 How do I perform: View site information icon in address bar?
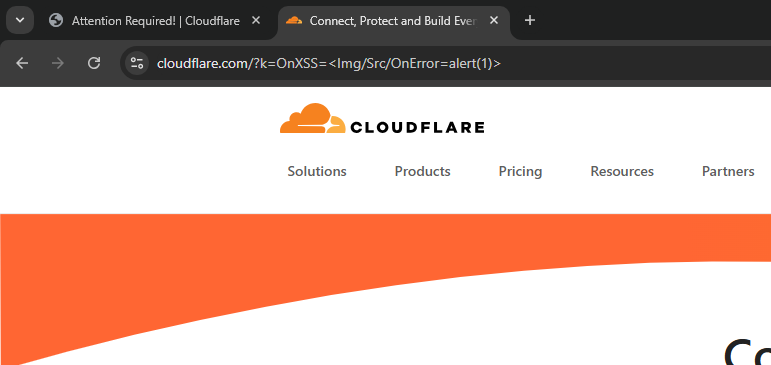(x=137, y=63)
